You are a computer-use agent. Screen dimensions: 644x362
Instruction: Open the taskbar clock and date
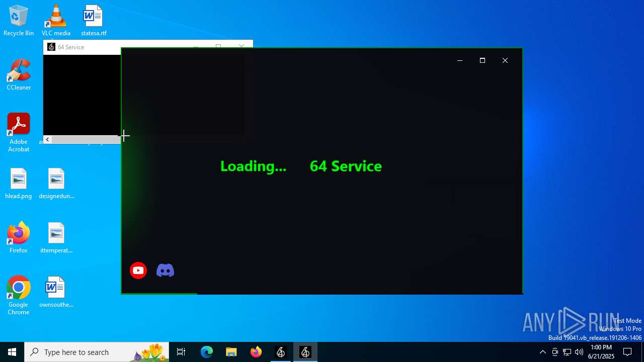[x=601, y=352]
